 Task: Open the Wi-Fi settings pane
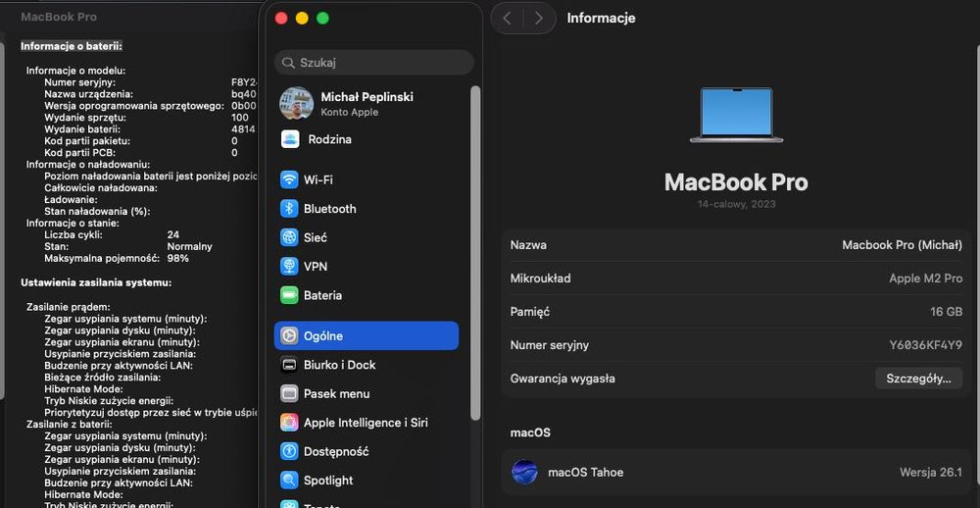[367, 179]
